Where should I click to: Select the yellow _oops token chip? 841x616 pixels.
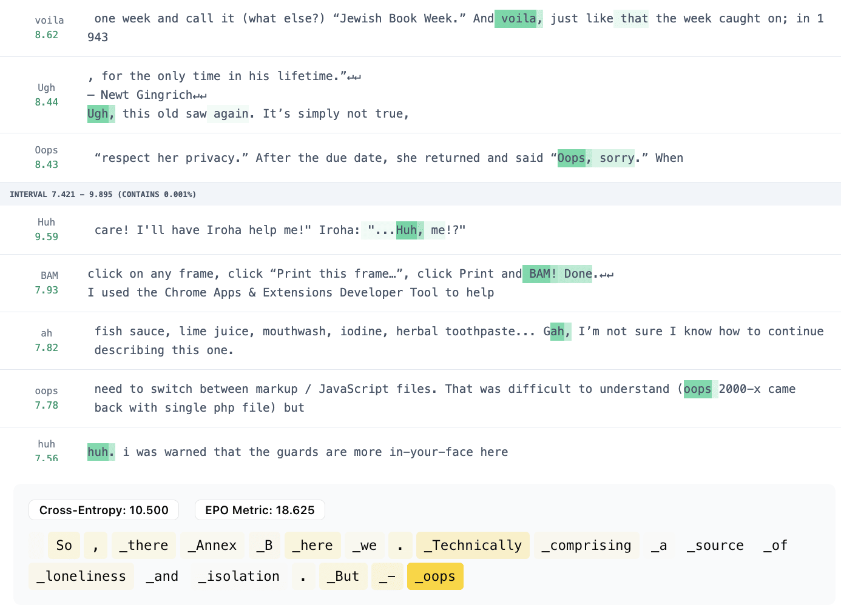[x=435, y=577]
